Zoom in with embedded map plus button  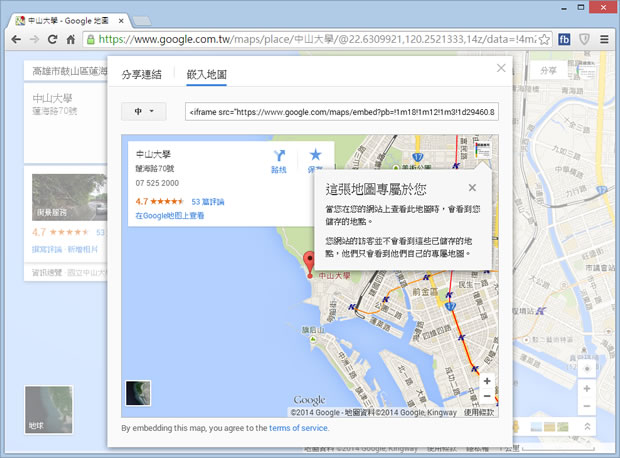[487, 381]
